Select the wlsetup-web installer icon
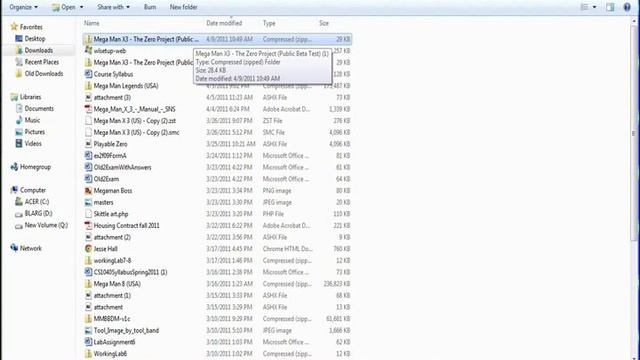640x360 pixels. pyautogui.click(x=88, y=51)
